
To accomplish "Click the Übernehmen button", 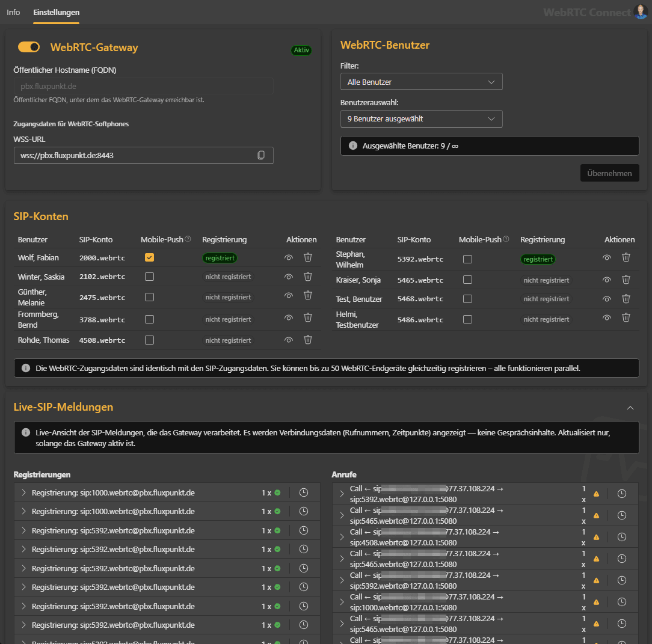I will coord(609,173).
